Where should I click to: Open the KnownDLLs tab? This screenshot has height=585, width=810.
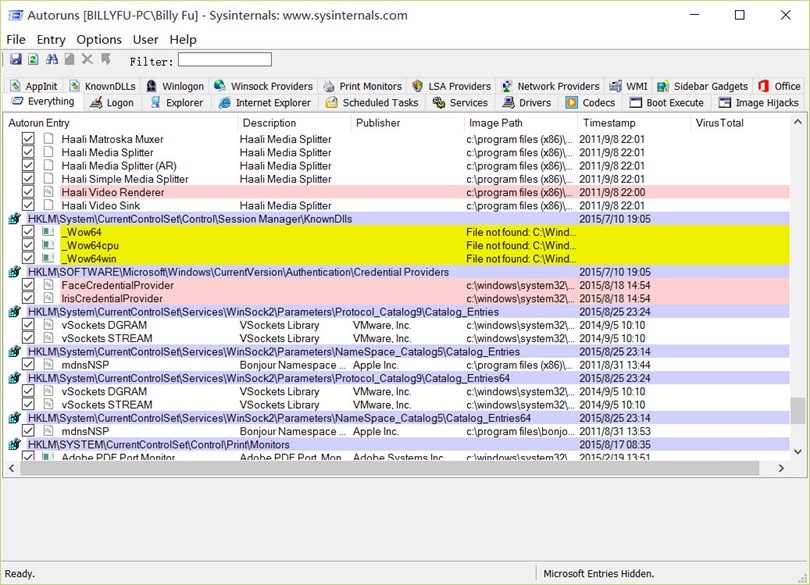click(x=102, y=86)
